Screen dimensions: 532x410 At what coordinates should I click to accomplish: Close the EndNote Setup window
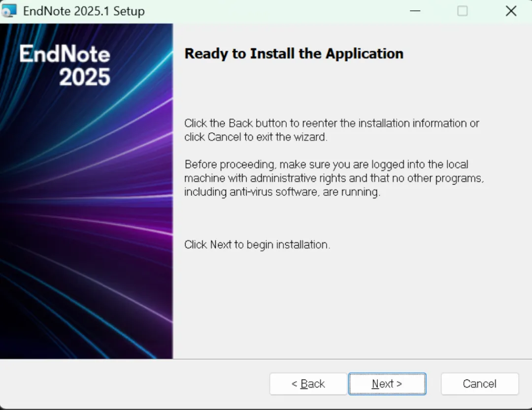tap(511, 11)
